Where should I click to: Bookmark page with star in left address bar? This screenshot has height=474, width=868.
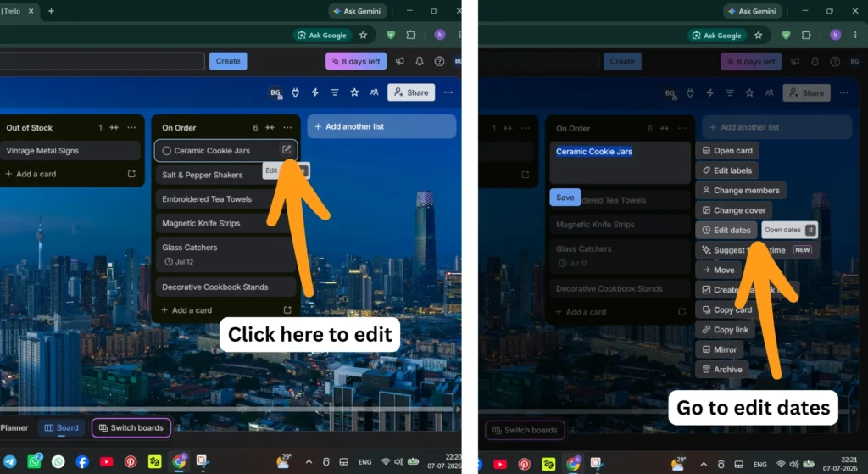[363, 35]
